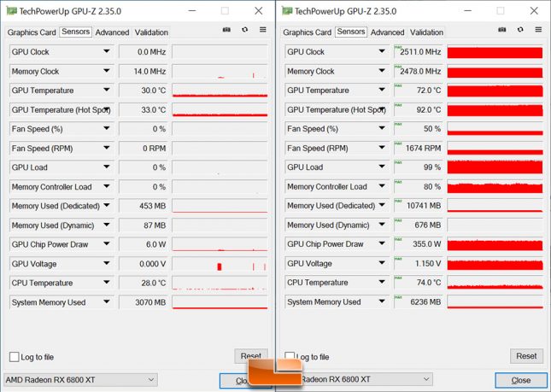551x392 pixels.
Task: Open Fan Speed (RPM) dropdown in right window
Action: (x=382, y=148)
